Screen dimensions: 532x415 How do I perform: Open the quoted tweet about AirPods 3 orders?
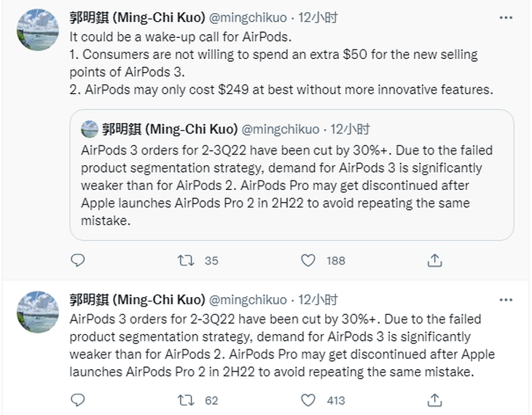(x=292, y=175)
